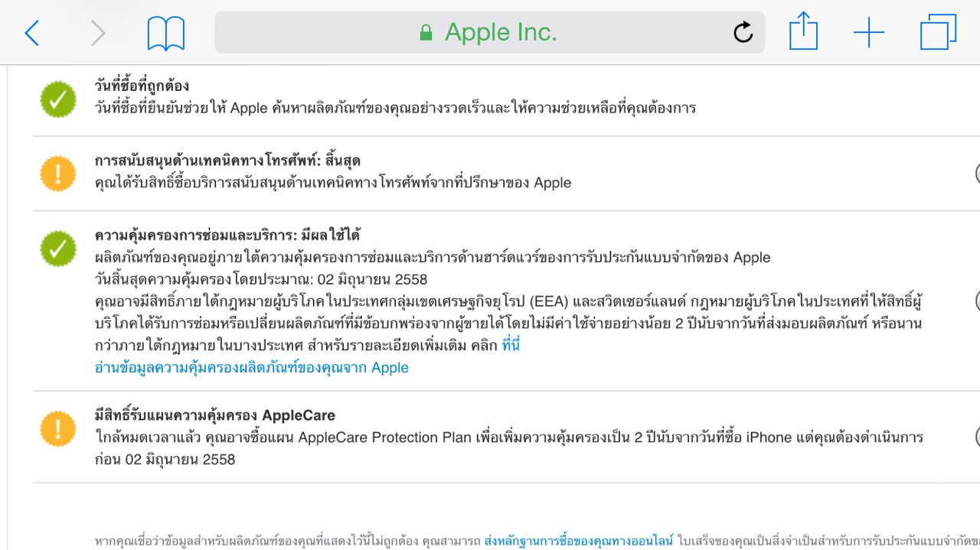Add a new tab with plus icon
The height and width of the screenshot is (550, 980).
coord(869,33)
